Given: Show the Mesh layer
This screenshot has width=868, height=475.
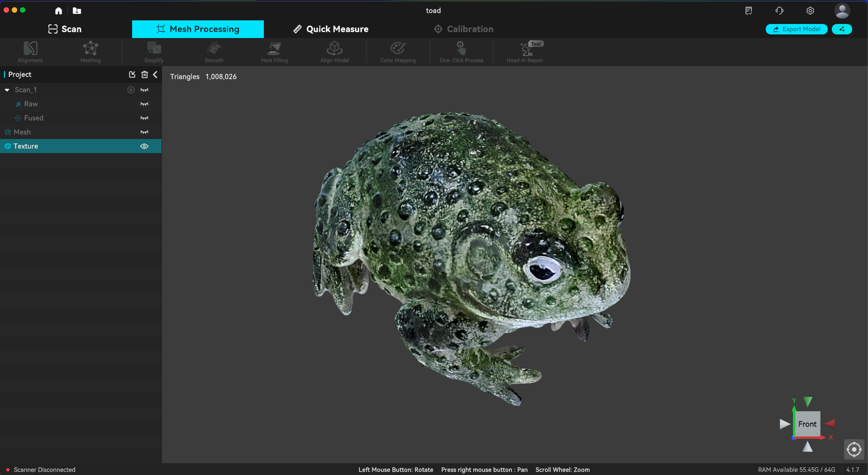Looking at the screenshot, I should 144,132.
